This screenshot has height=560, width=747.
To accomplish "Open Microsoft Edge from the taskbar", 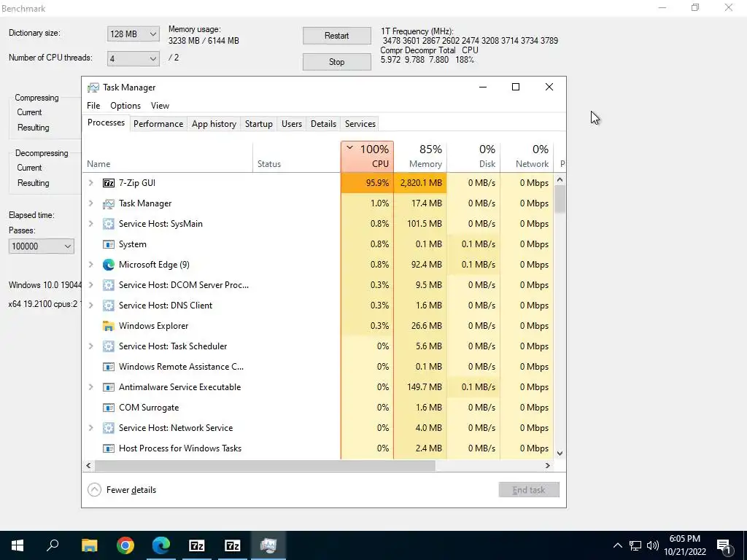I will (161, 545).
